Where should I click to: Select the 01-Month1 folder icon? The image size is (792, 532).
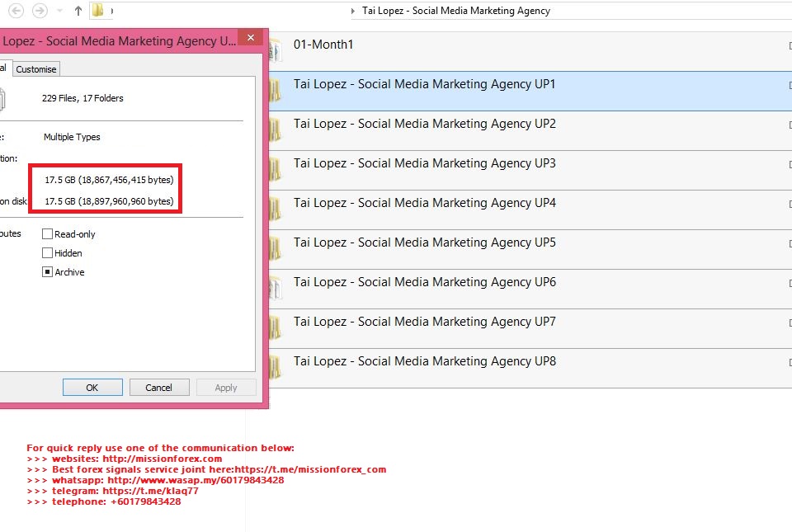(x=275, y=51)
